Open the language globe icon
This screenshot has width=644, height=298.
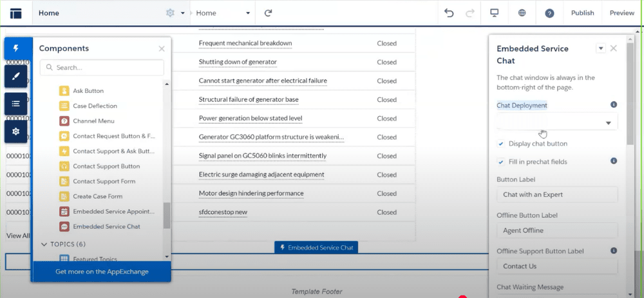click(522, 13)
